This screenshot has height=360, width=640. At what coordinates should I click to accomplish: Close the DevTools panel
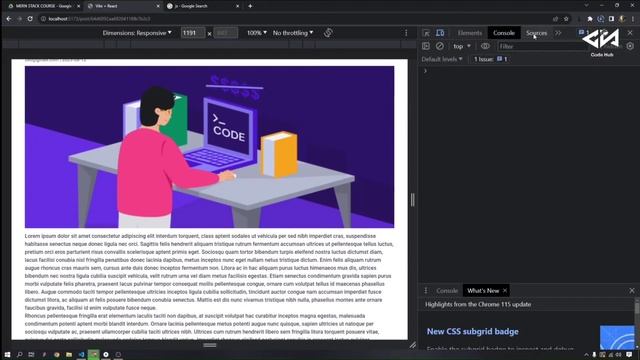630,33
